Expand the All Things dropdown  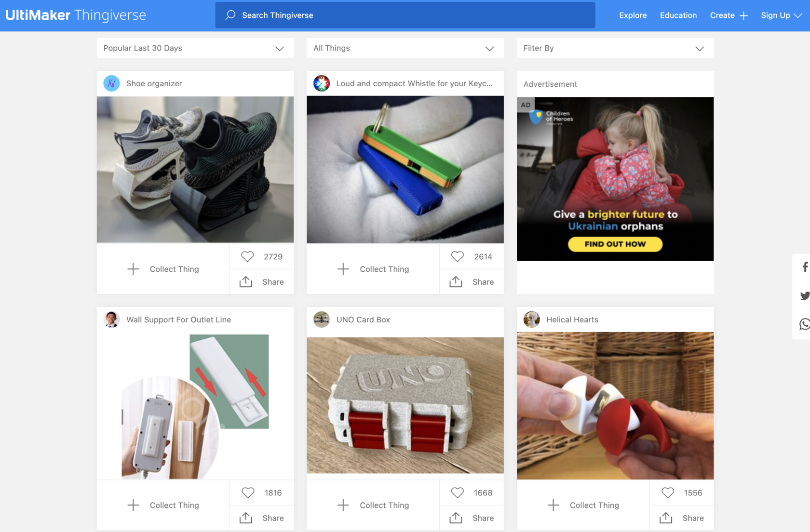point(405,48)
